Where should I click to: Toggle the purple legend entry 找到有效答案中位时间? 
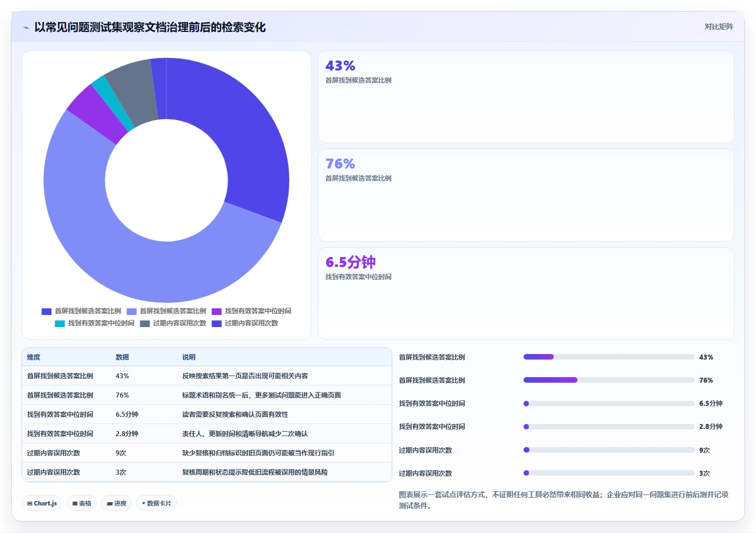[x=251, y=311]
